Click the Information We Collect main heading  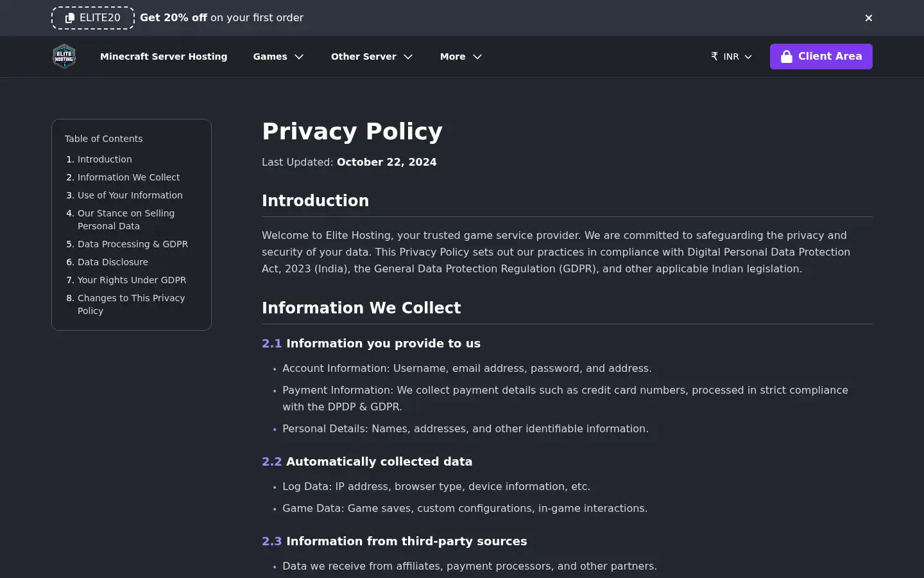point(361,308)
